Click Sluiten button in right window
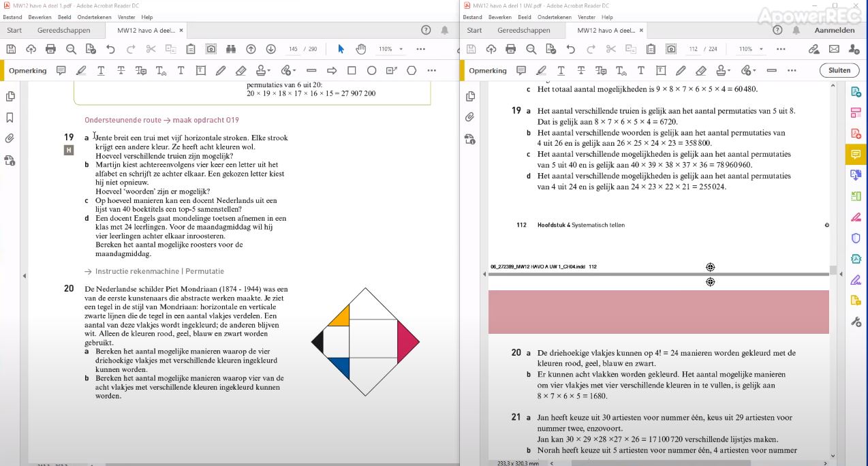This screenshot has width=868, height=466. pyautogui.click(x=839, y=70)
